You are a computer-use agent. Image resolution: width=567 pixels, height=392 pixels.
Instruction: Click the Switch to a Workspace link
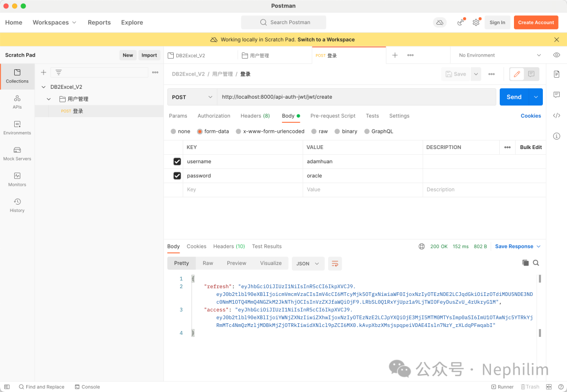(x=326, y=40)
